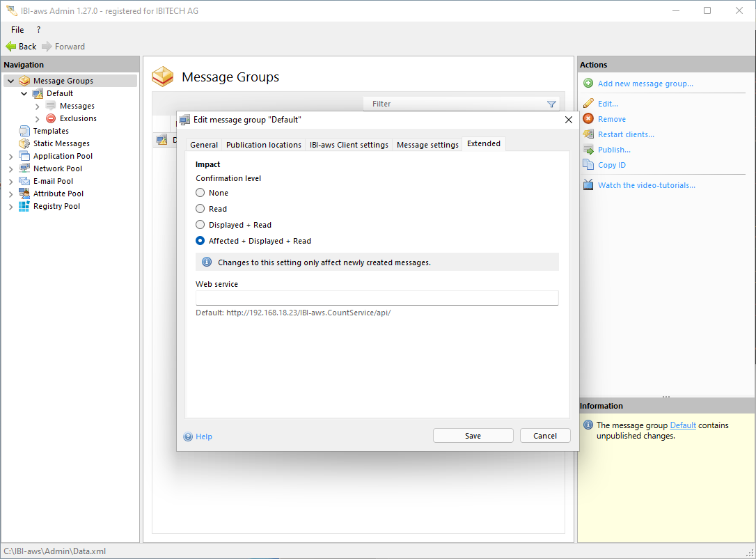This screenshot has width=756, height=559.
Task: Expand the Messages node under Default
Action: point(38,106)
